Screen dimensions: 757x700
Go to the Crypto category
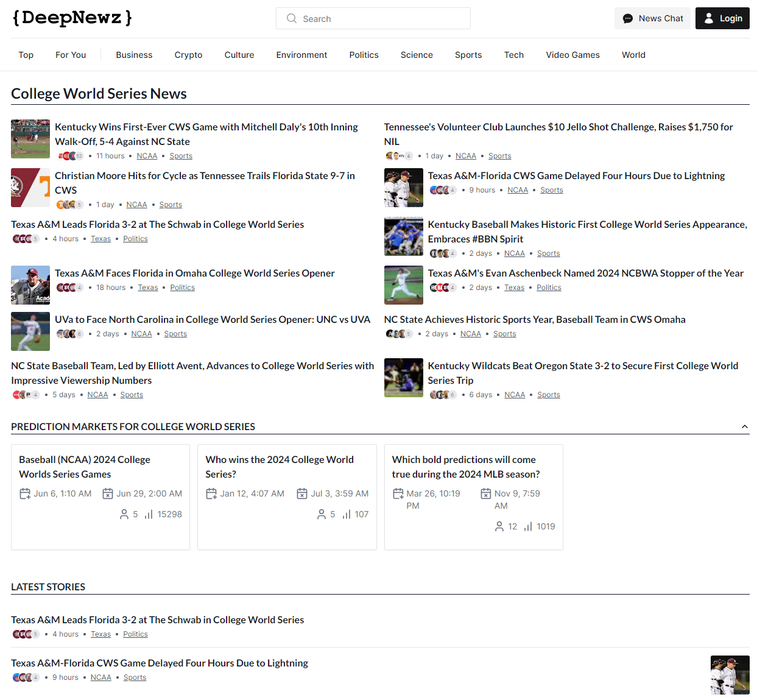pos(189,55)
